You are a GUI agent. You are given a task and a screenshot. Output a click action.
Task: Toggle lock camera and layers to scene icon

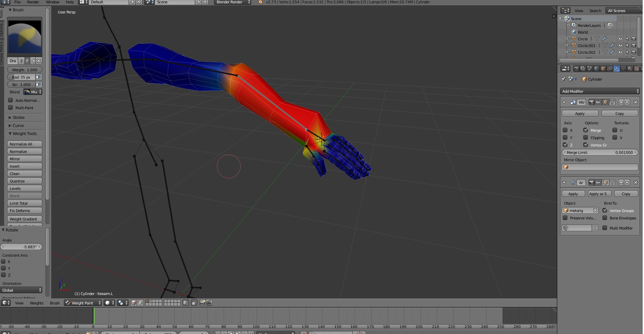point(186,303)
